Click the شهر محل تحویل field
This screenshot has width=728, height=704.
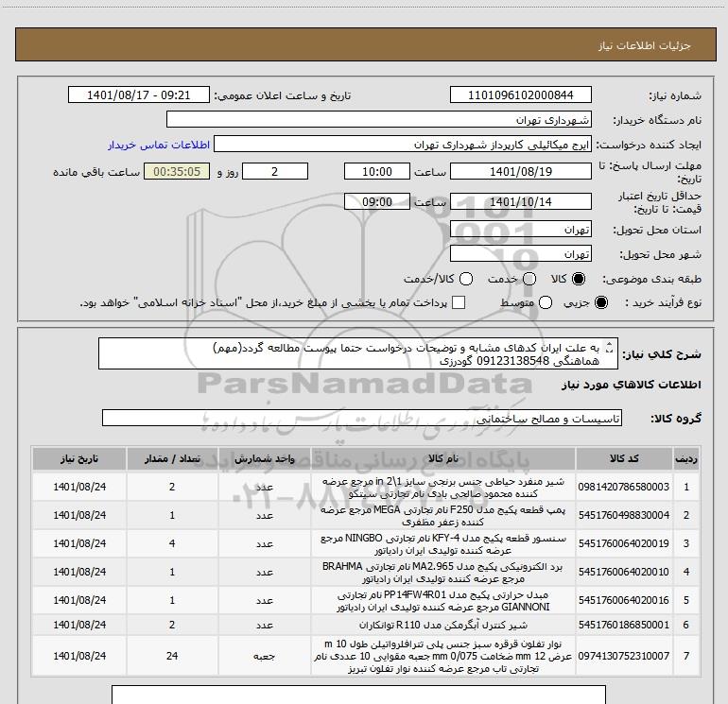click(520, 254)
